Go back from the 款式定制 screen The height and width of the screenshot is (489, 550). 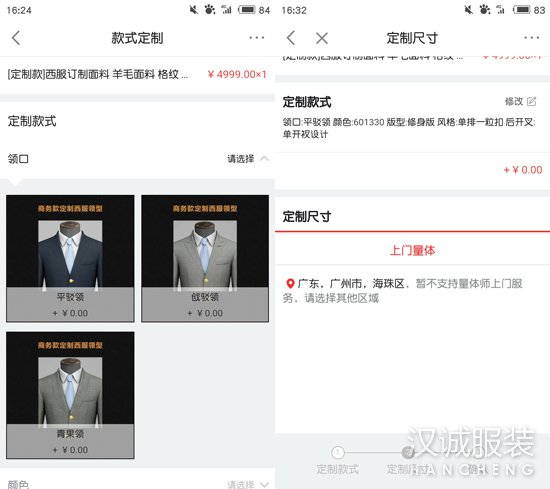point(16,38)
